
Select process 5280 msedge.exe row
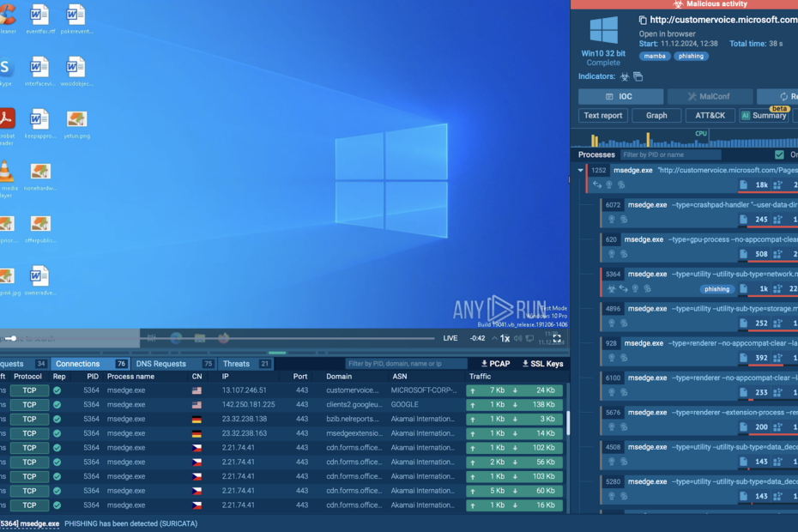pyautogui.click(x=699, y=489)
